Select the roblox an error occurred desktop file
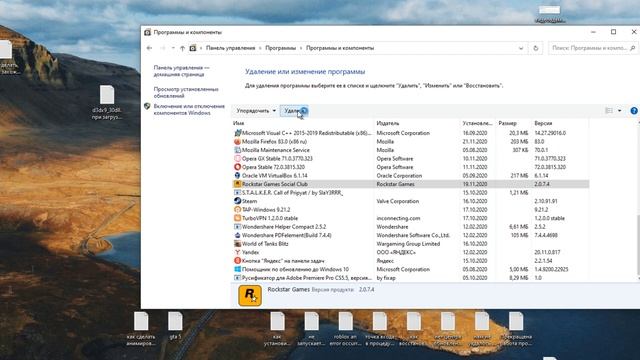Viewport: 640px width, 360px height. click(x=345, y=329)
